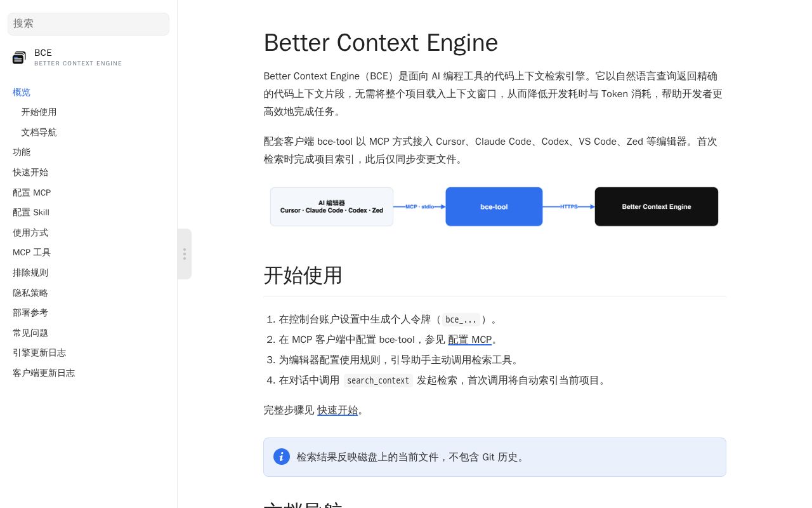812x508 pixels.
Task: Click the search_context inline code
Action: pyautogui.click(x=378, y=380)
